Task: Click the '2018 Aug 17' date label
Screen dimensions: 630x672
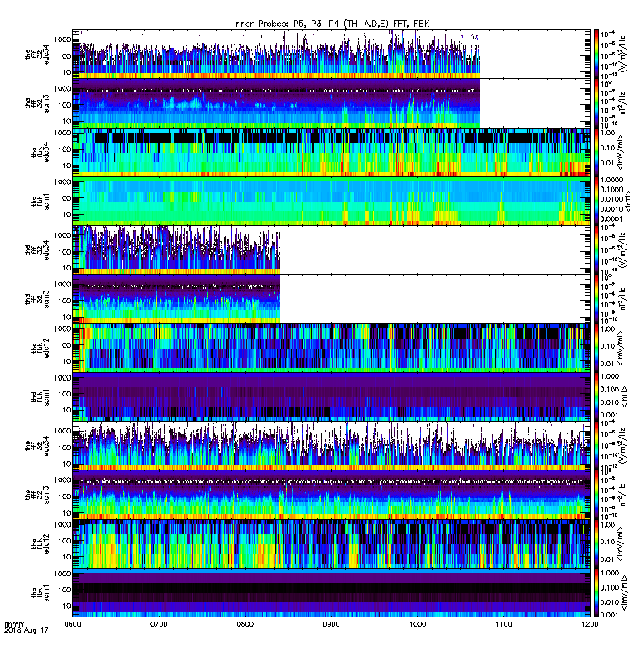Action: (26, 630)
